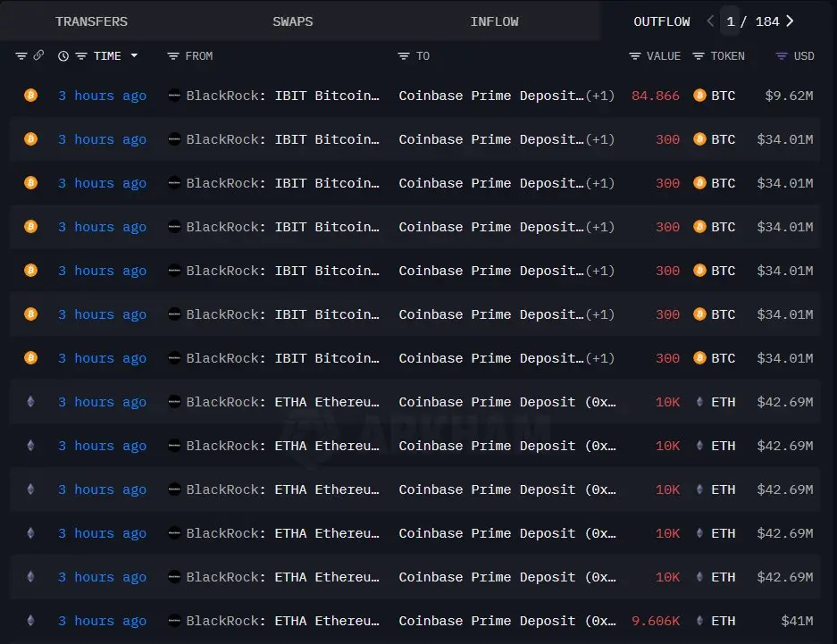
Task: Open the TIME column filter icon
Action: coord(81,56)
